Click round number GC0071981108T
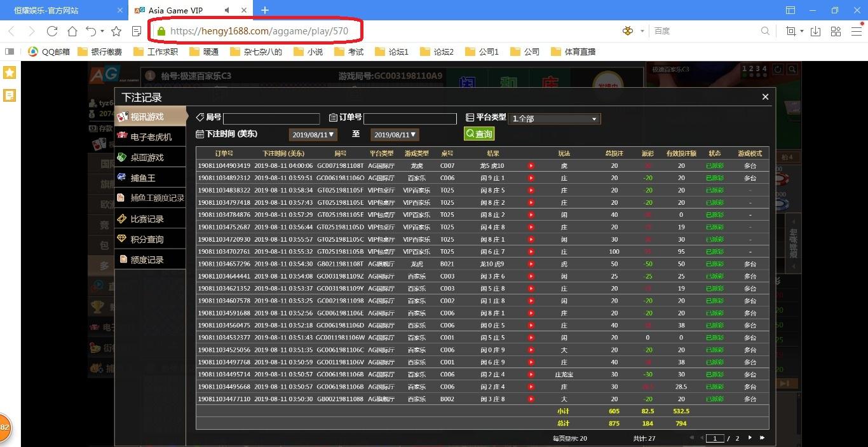 coord(341,166)
